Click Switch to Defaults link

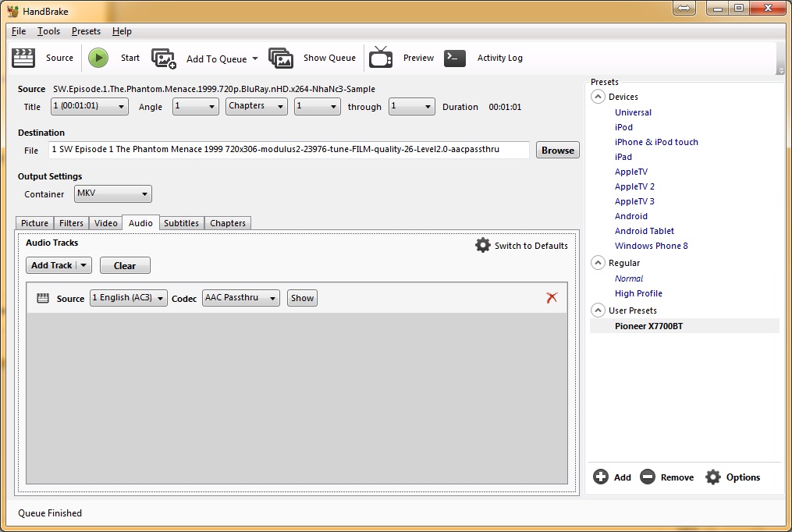531,246
